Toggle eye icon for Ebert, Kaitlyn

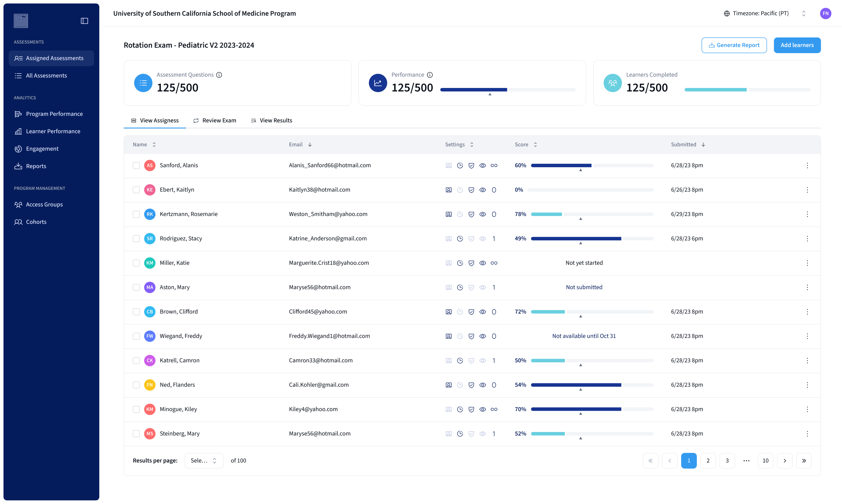(482, 190)
